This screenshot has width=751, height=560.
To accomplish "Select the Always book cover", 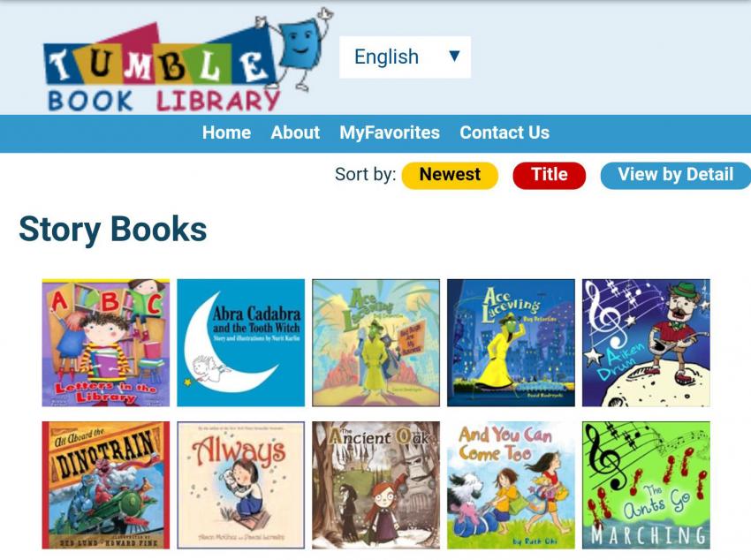I will tap(241, 485).
